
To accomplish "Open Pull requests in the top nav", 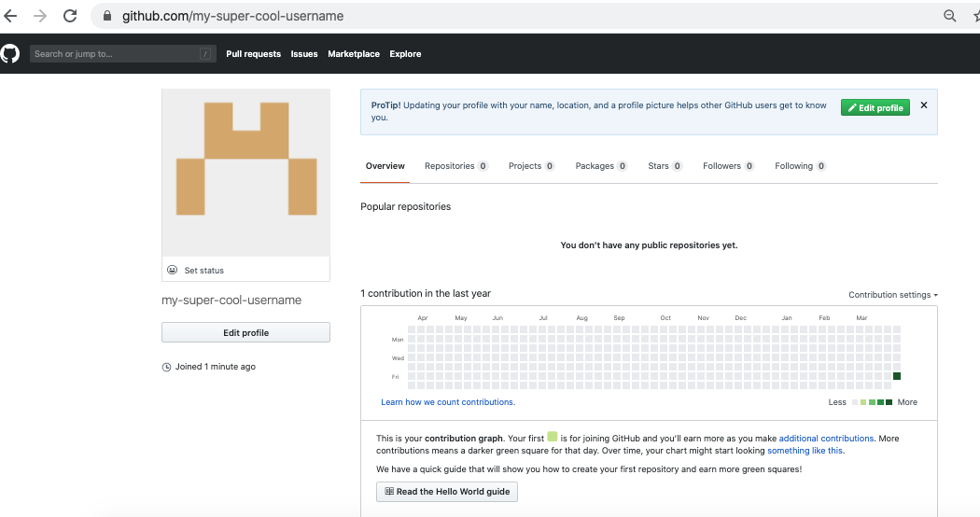I will pyautogui.click(x=253, y=54).
